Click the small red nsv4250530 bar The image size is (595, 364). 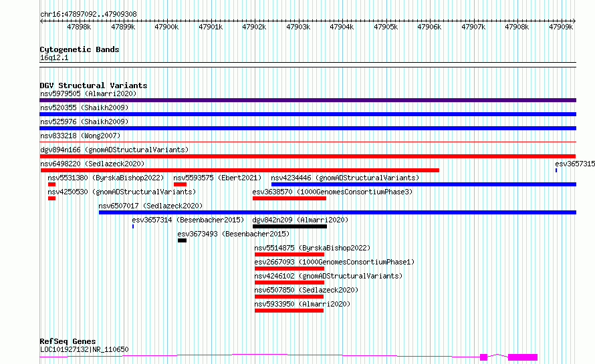point(52,198)
